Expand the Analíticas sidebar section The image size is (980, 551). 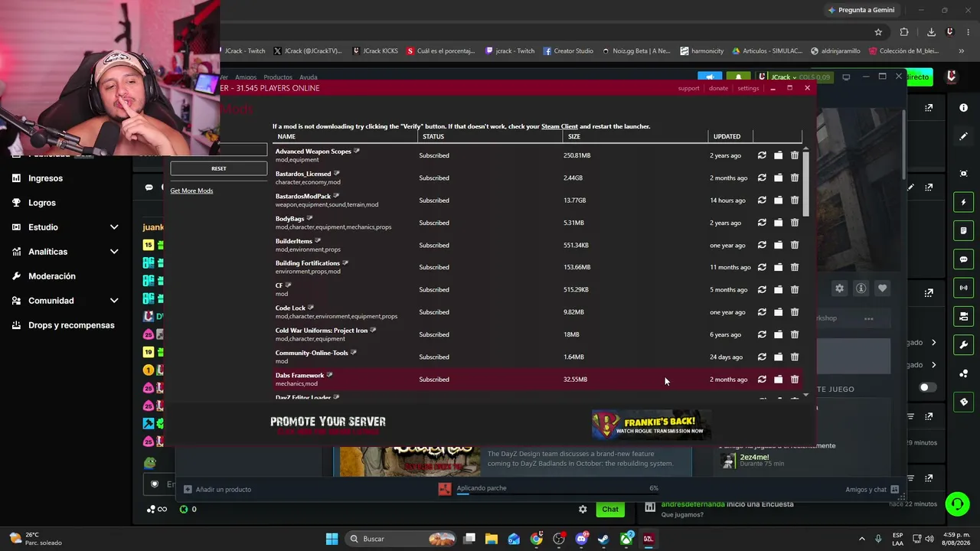point(114,252)
